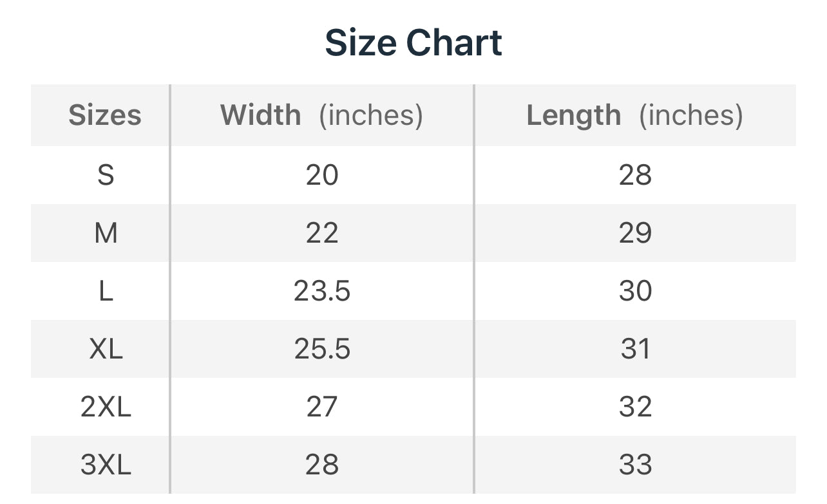Click the width value 27 for 2XL
Image resolution: width=827 pixels, height=504 pixels.
click(x=322, y=407)
